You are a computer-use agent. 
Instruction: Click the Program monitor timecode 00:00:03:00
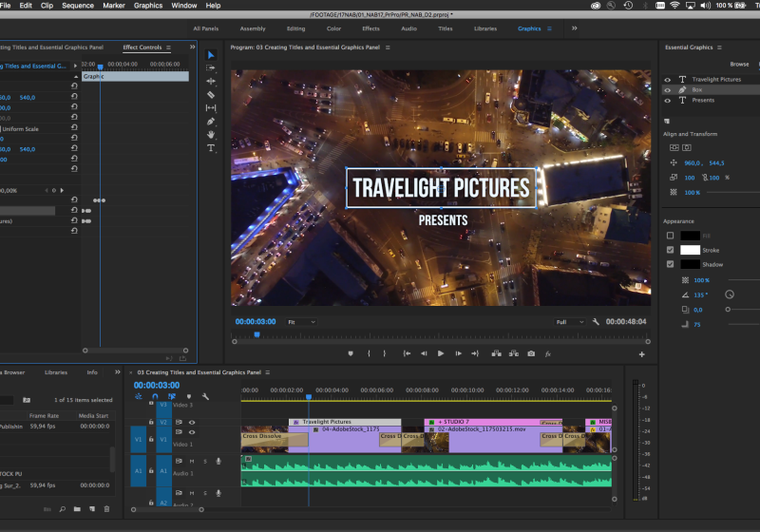click(x=256, y=322)
